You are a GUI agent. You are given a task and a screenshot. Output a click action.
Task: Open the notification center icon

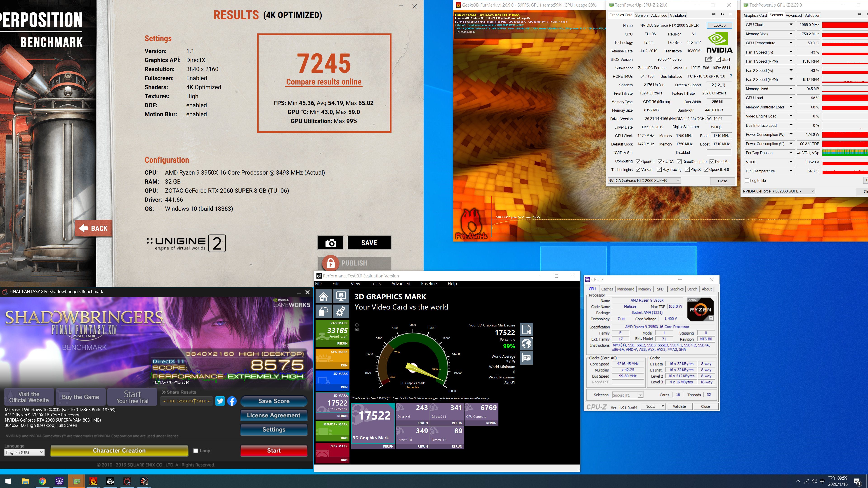click(x=857, y=481)
